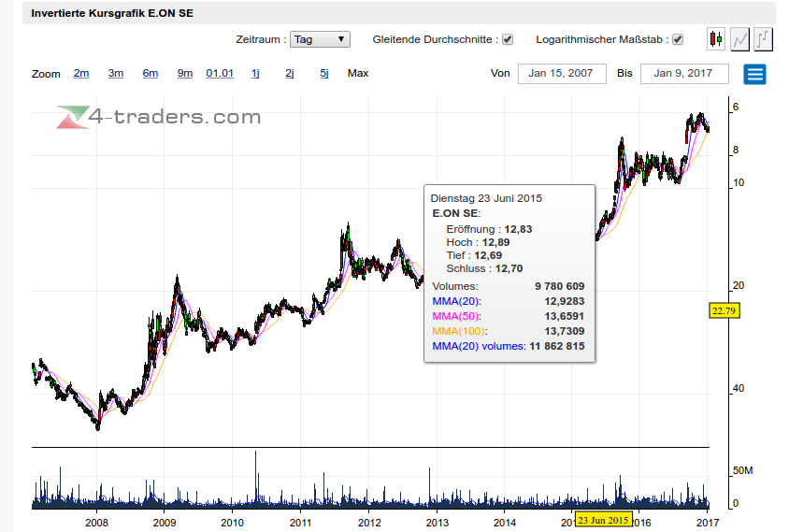This screenshot has height=532, width=789.
Task: Click the 40 price axis label
Action: pyautogui.click(x=739, y=388)
